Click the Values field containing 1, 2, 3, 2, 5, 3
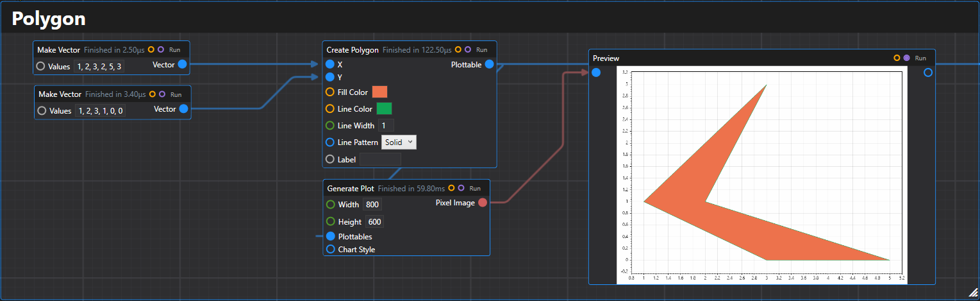This screenshot has width=980, height=301. pos(99,66)
